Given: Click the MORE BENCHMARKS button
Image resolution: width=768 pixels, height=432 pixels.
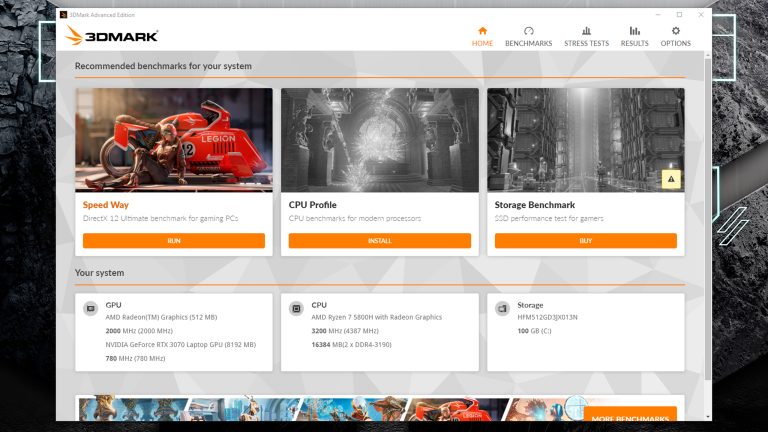Looking at the screenshot, I should 630,414.
